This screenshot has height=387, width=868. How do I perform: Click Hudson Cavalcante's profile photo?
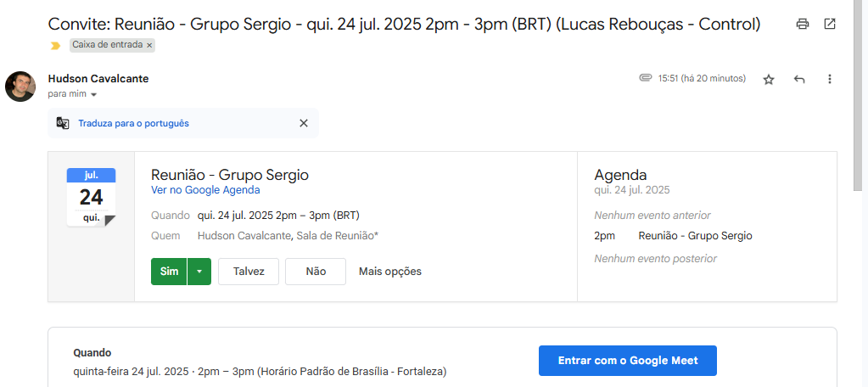20,86
